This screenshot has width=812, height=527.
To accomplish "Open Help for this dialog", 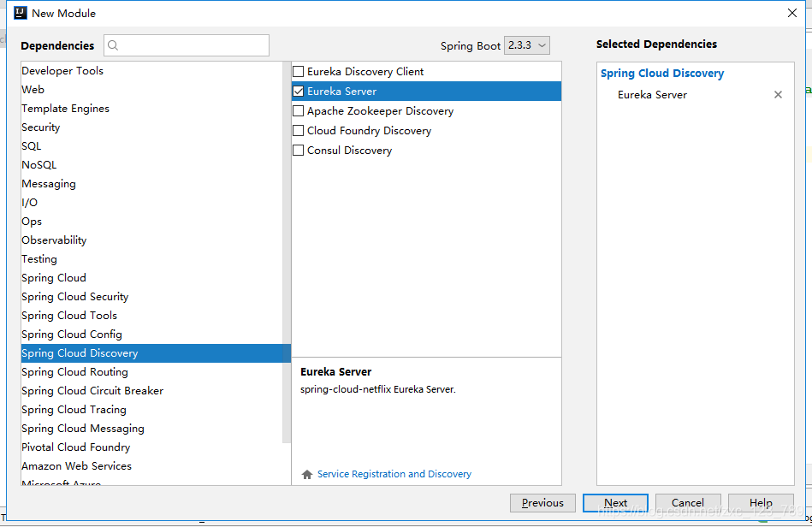I will 761,503.
